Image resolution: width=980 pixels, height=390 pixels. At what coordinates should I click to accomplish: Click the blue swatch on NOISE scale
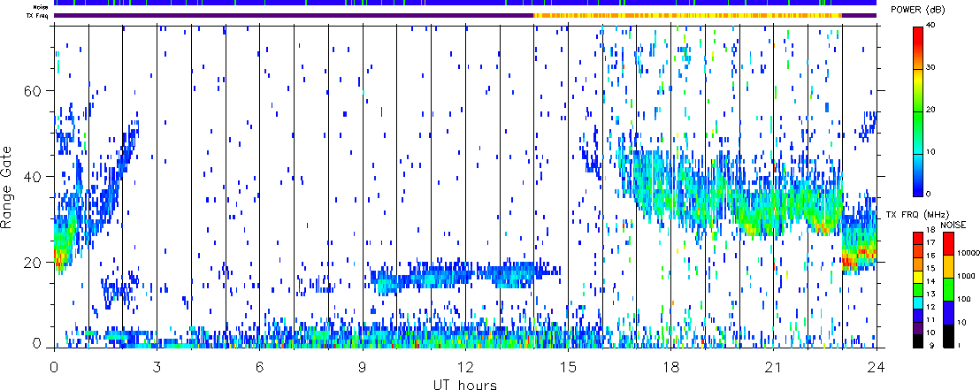(948, 312)
